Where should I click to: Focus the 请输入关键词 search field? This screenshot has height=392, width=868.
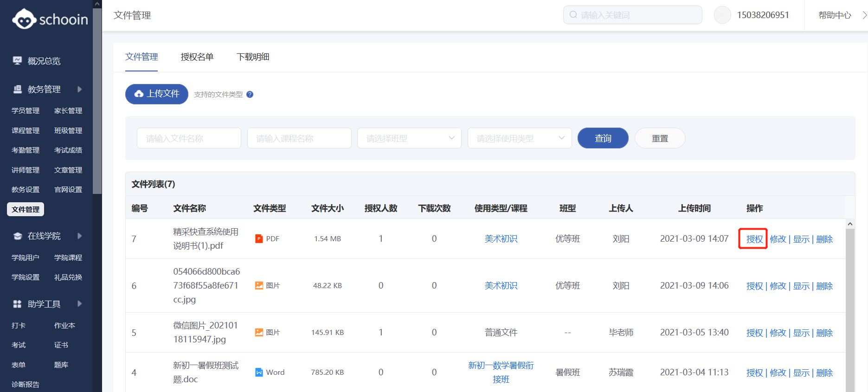[632, 15]
